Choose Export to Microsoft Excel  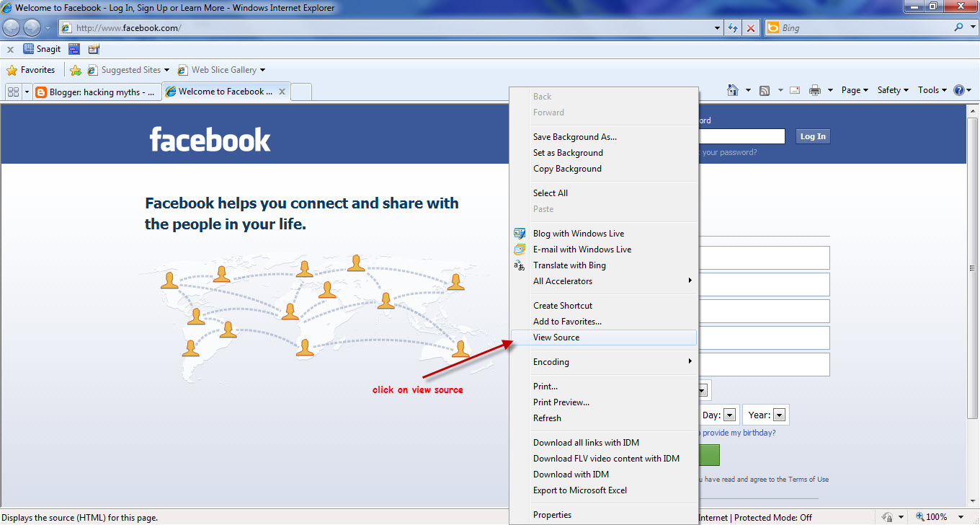point(604,490)
